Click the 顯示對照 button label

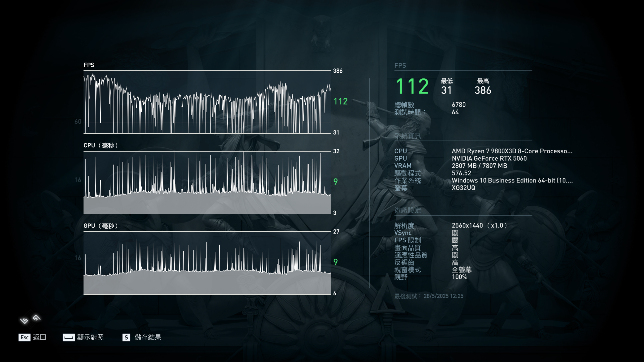(90, 337)
